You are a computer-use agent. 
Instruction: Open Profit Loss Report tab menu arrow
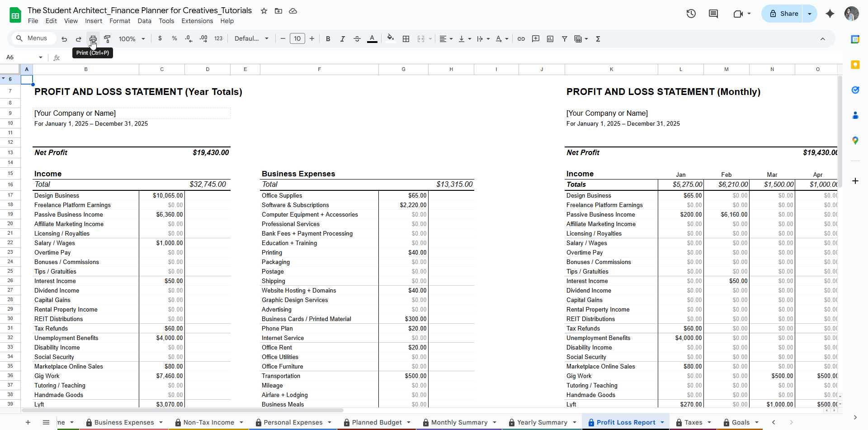pos(662,422)
